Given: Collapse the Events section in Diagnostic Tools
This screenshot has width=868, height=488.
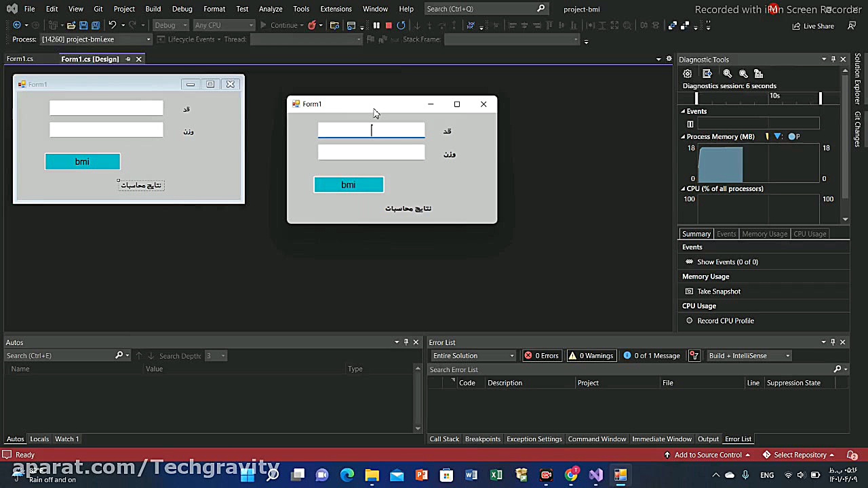Looking at the screenshot, I should [x=683, y=111].
